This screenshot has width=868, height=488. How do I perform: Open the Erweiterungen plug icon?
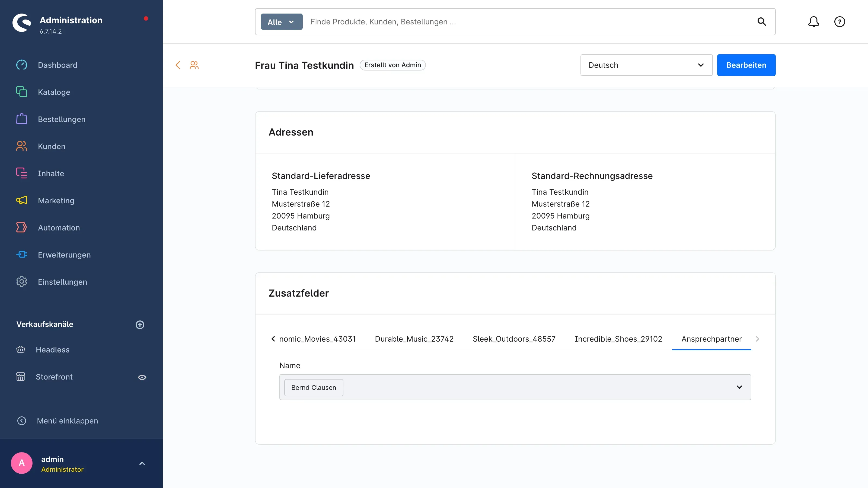22,255
